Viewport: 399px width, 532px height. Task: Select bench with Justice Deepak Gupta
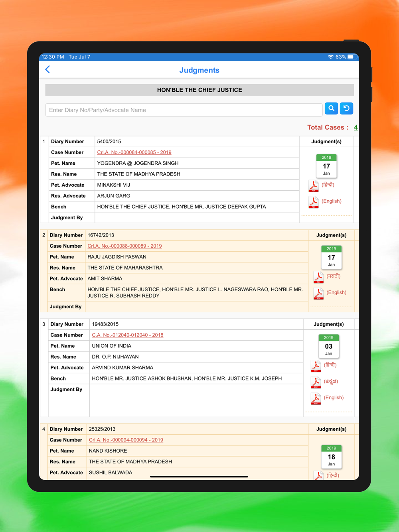[x=182, y=207]
